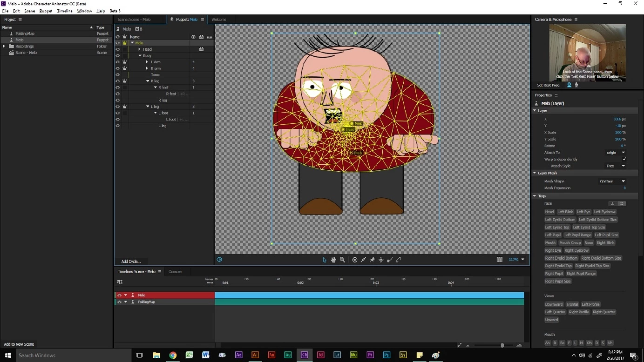Apply the Mouth Group tag

570,243
